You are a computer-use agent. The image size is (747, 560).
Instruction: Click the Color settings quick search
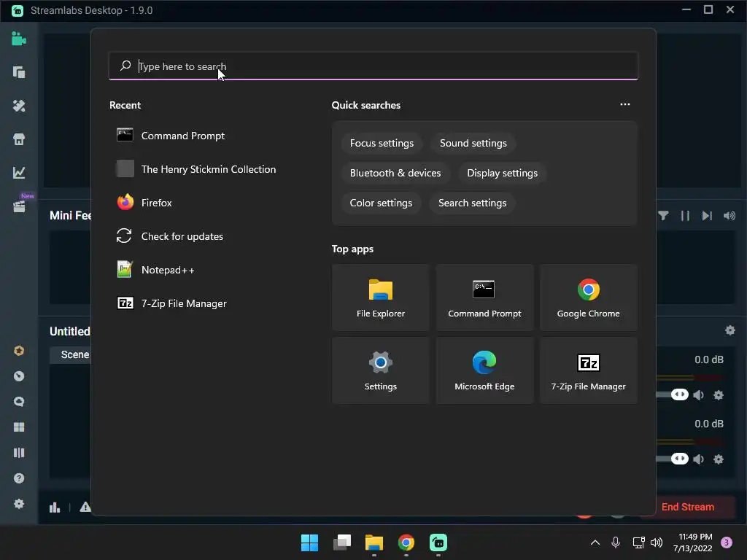pyautogui.click(x=381, y=203)
